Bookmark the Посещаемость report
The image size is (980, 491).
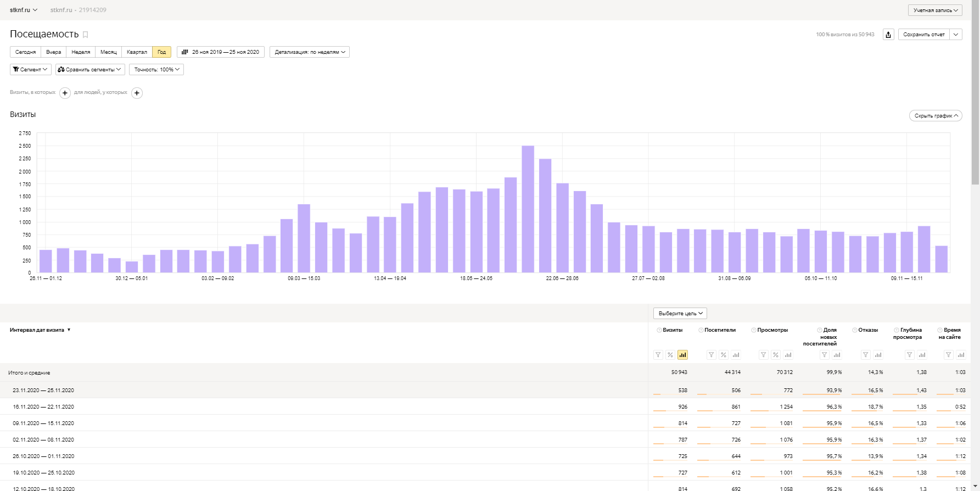tap(86, 35)
